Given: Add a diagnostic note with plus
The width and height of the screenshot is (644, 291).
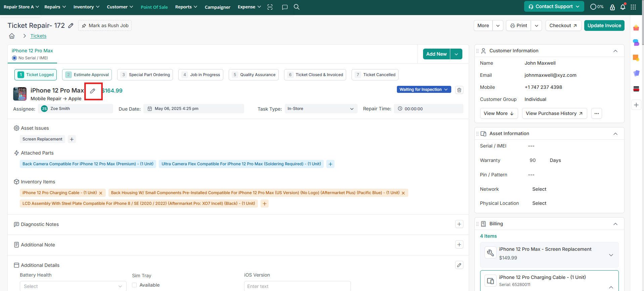Looking at the screenshot, I should [x=459, y=224].
